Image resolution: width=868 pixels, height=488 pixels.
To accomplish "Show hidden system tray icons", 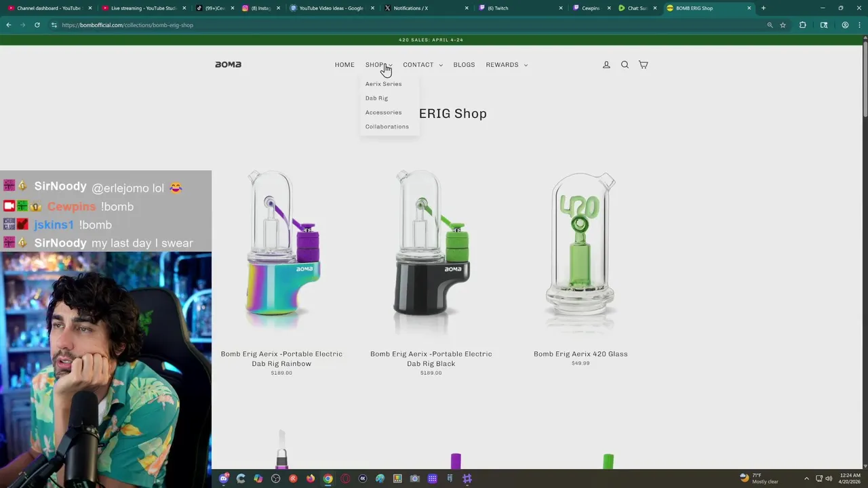I will [806, 479].
